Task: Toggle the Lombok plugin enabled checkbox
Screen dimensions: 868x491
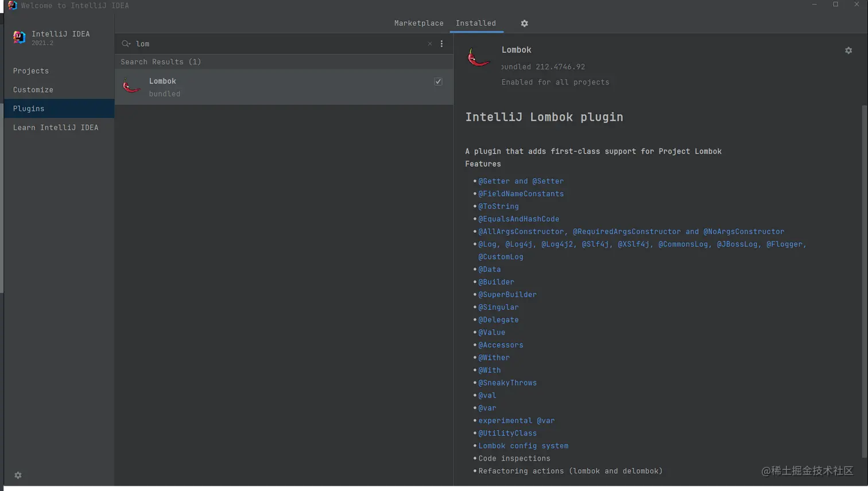Action: [x=438, y=81]
